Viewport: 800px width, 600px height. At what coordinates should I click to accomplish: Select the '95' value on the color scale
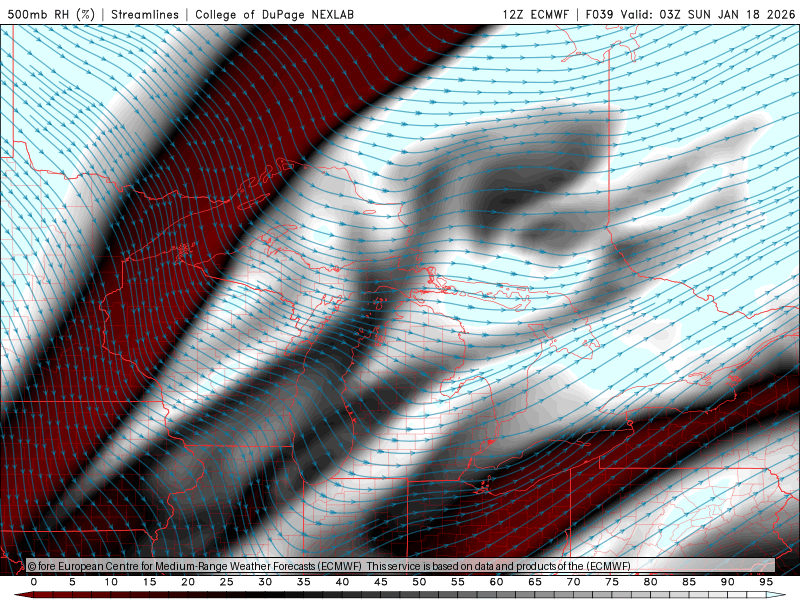766,582
